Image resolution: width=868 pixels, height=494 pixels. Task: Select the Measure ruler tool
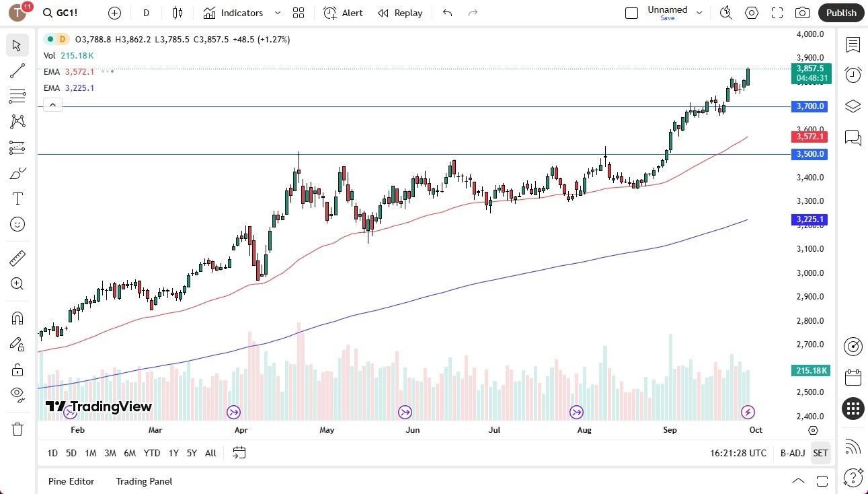pos(17,258)
